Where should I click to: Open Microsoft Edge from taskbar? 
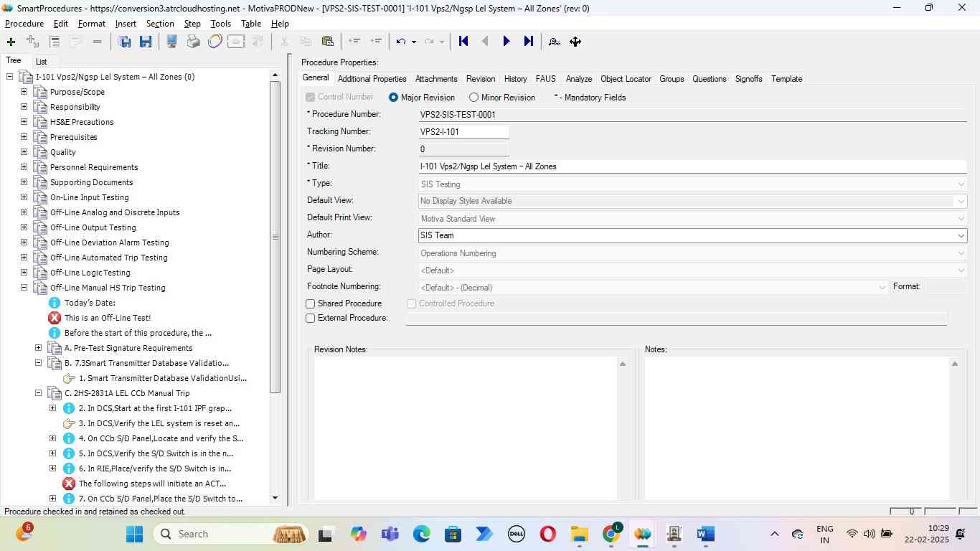click(x=422, y=534)
